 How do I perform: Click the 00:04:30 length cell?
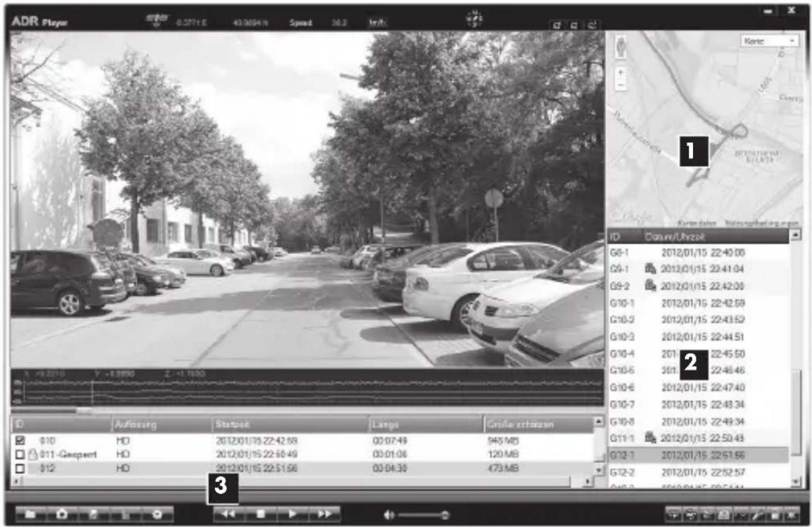389,469
